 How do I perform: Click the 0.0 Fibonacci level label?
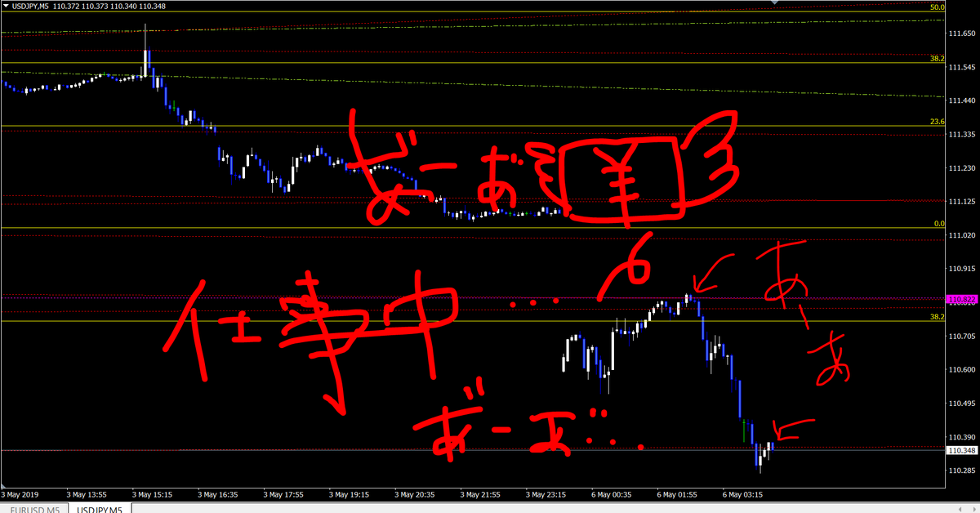coord(939,223)
